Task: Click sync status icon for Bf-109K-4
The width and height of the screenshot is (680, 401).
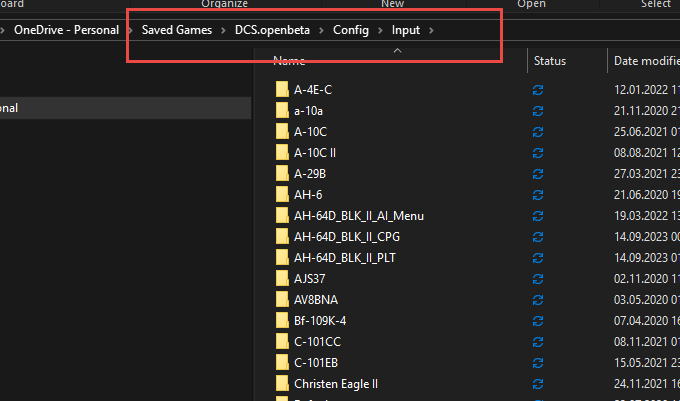Action: coord(538,321)
